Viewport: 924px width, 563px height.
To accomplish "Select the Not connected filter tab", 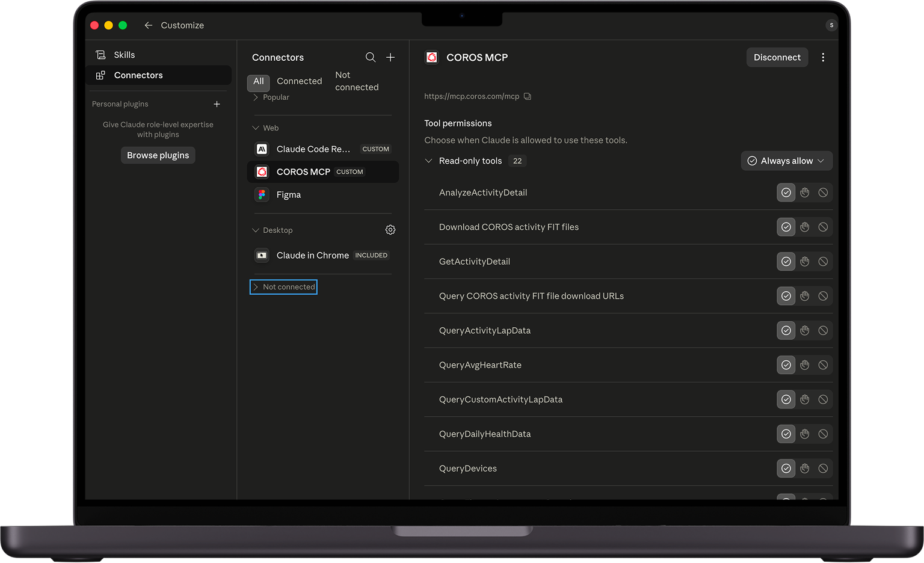I will point(357,81).
